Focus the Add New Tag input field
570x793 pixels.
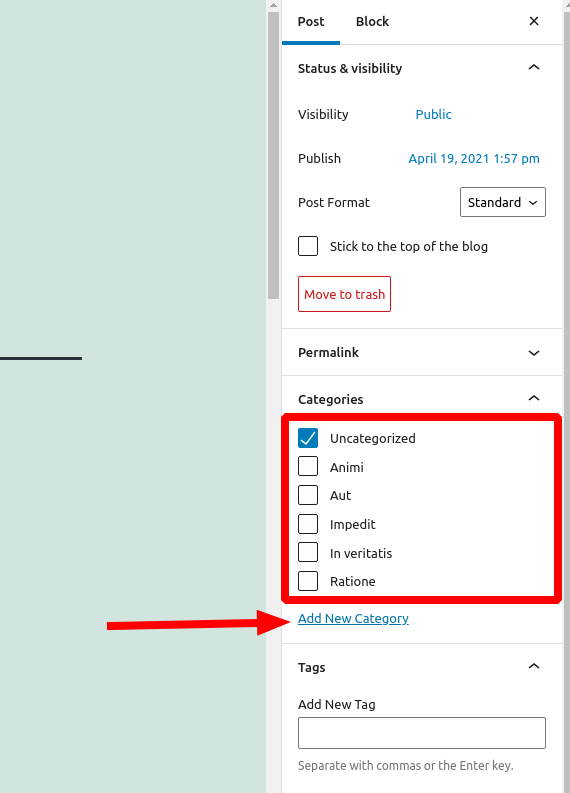pos(422,733)
